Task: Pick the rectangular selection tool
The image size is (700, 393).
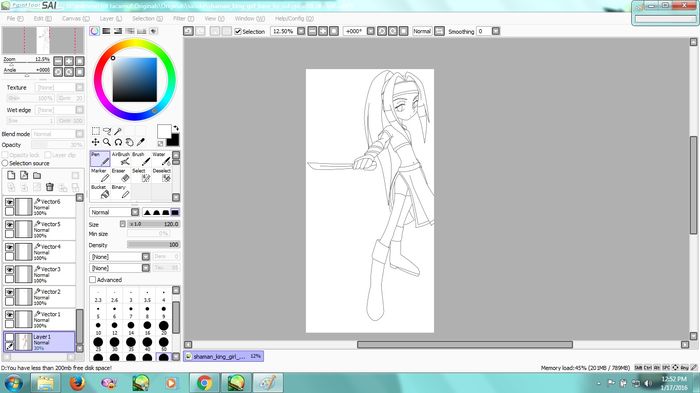Action: 96,131
